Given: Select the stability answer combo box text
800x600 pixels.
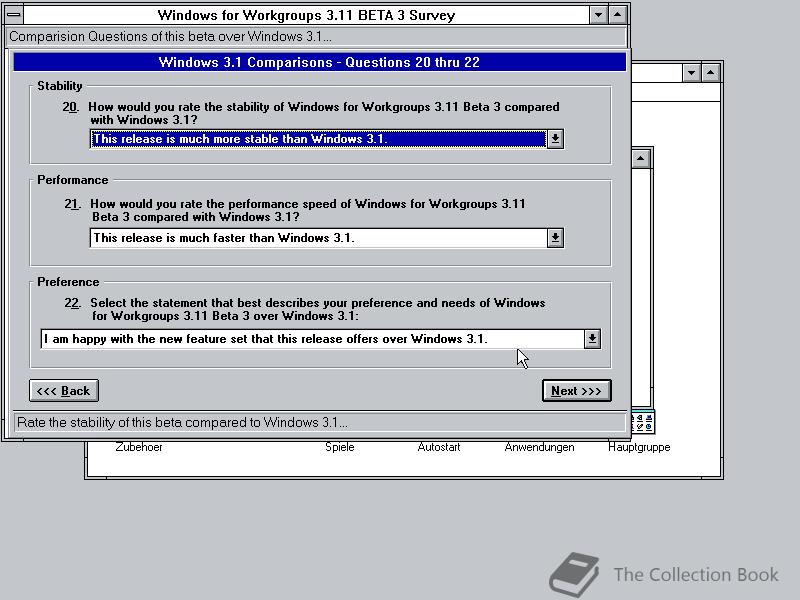Looking at the screenshot, I should coord(318,139).
